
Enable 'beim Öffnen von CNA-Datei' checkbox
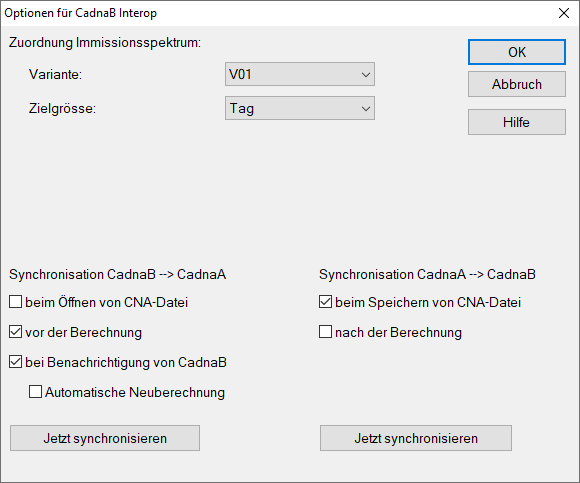16,302
